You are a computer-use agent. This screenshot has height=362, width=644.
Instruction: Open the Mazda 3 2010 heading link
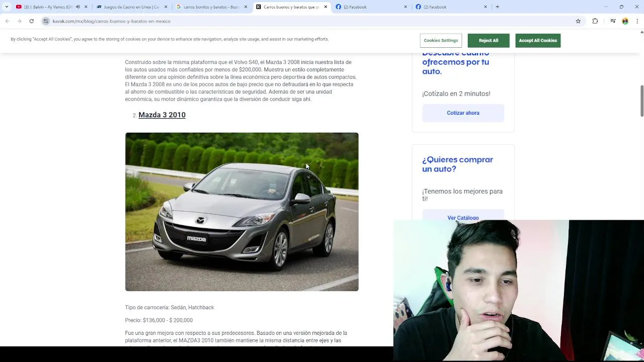point(162,115)
